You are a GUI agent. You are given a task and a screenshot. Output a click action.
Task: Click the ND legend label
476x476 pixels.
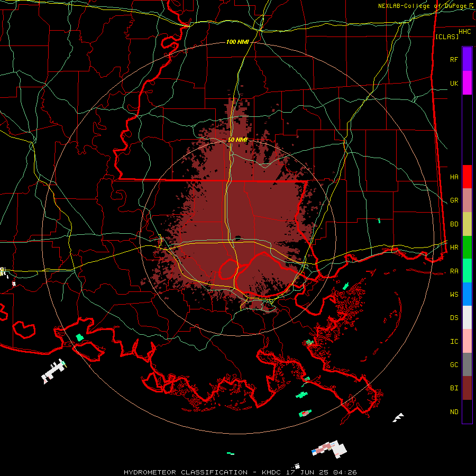[x=454, y=412]
